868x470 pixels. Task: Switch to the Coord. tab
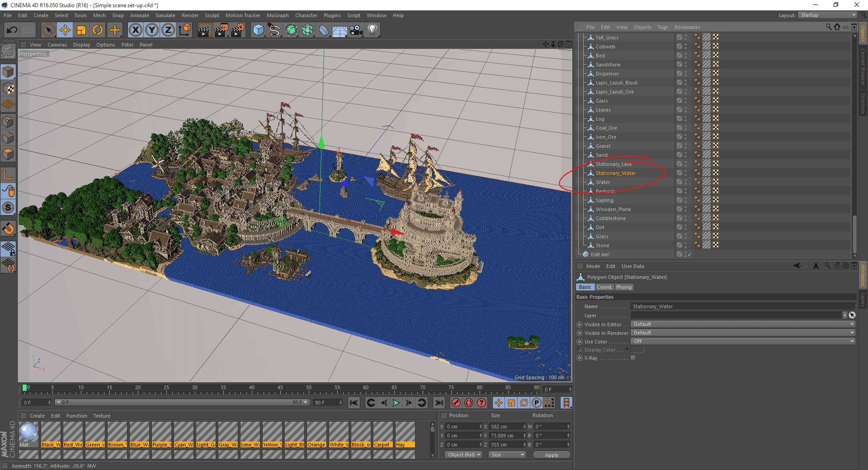click(x=604, y=287)
